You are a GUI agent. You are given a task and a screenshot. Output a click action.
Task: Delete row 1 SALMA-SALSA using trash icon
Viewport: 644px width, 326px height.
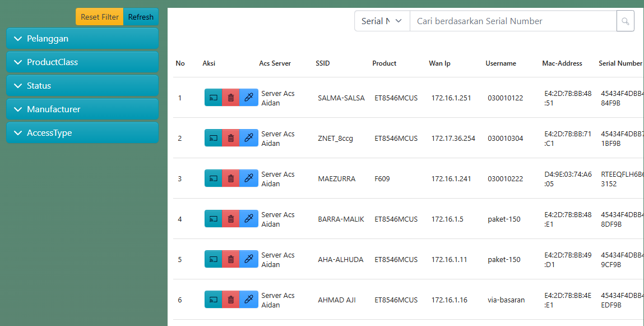point(230,98)
